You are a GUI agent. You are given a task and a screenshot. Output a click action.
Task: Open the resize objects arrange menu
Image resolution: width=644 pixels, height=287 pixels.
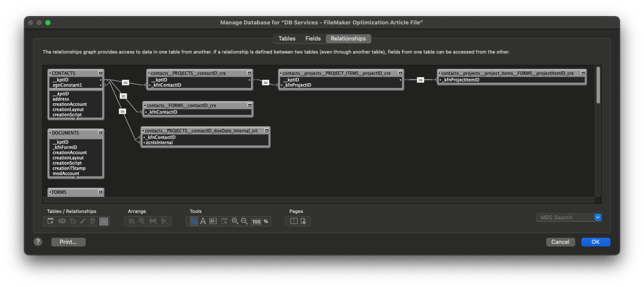point(165,221)
